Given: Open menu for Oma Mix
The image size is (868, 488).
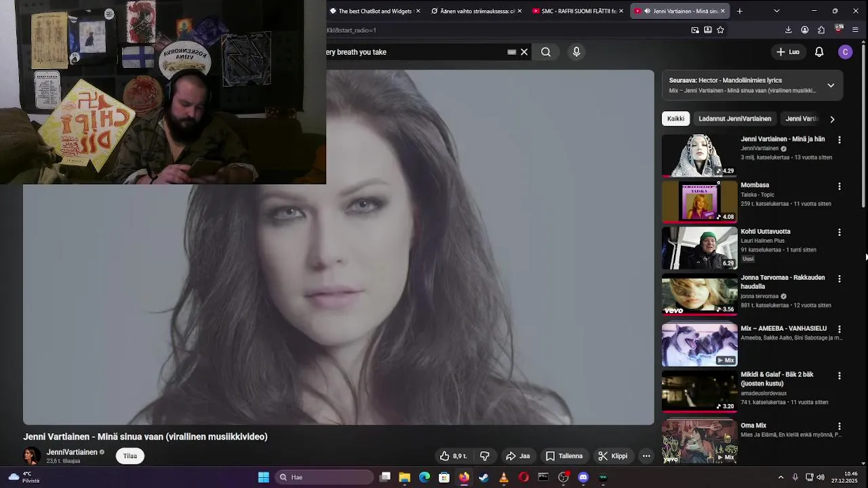Looking at the screenshot, I should pyautogui.click(x=840, y=426).
